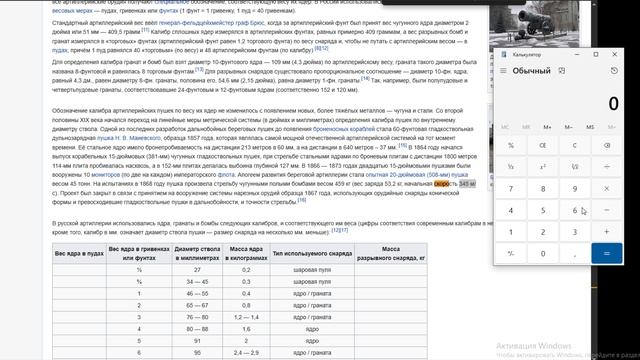
Task: Click the M- memory subtract button
Action: click(569, 127)
